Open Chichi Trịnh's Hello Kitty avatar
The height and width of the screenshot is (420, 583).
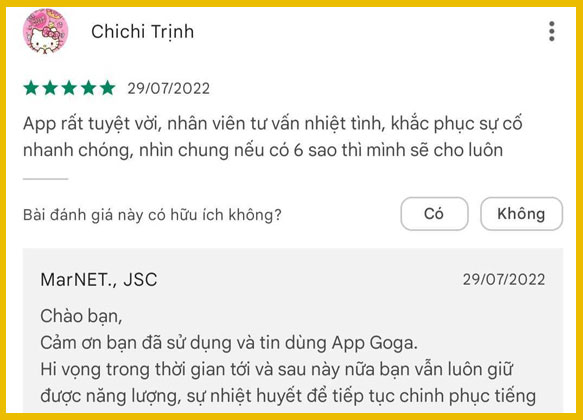point(45,31)
